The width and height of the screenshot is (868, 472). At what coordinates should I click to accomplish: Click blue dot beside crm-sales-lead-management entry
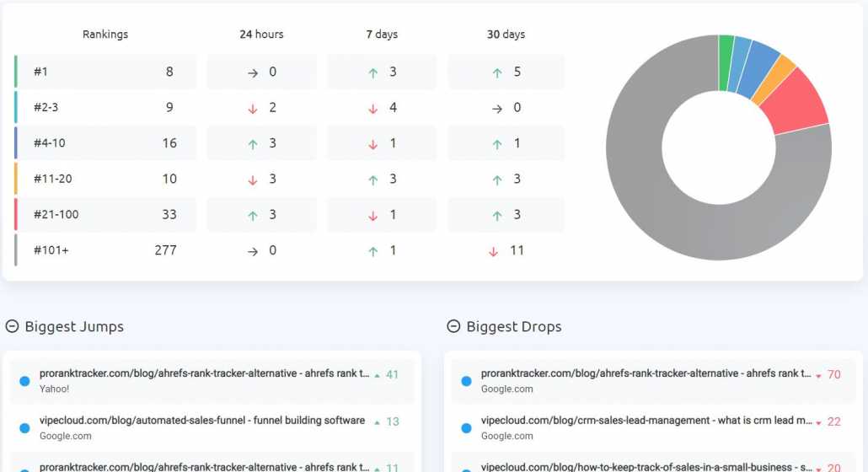[x=466, y=427]
